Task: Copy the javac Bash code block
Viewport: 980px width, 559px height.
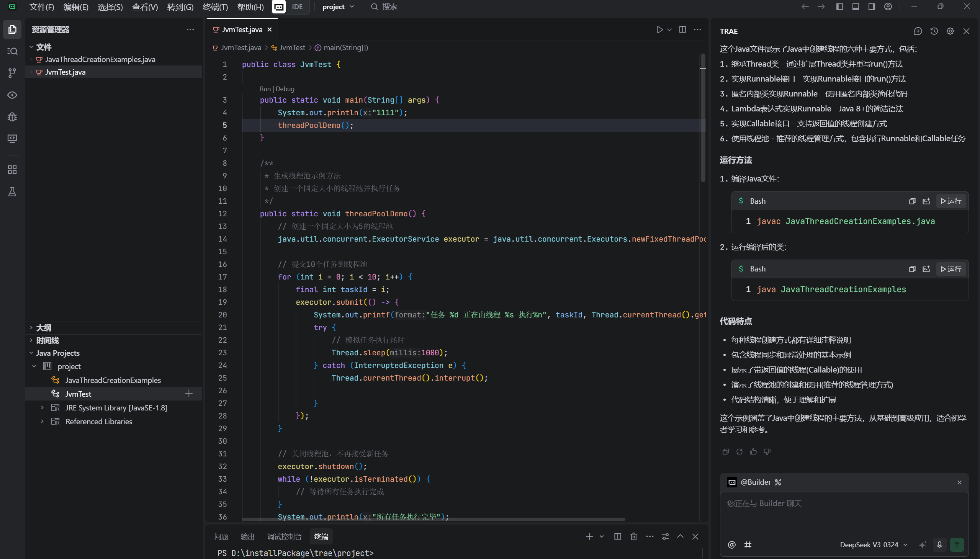Action: (x=912, y=201)
